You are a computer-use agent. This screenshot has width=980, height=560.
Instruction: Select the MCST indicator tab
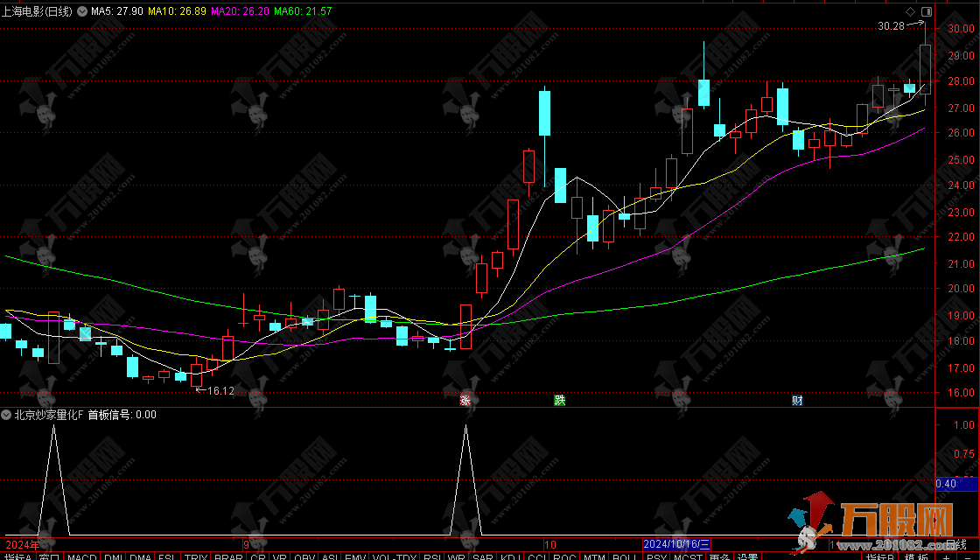(x=688, y=556)
